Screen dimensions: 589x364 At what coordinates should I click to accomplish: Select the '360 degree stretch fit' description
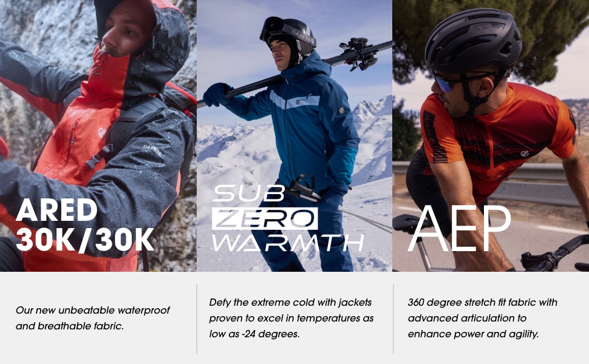pos(482,318)
